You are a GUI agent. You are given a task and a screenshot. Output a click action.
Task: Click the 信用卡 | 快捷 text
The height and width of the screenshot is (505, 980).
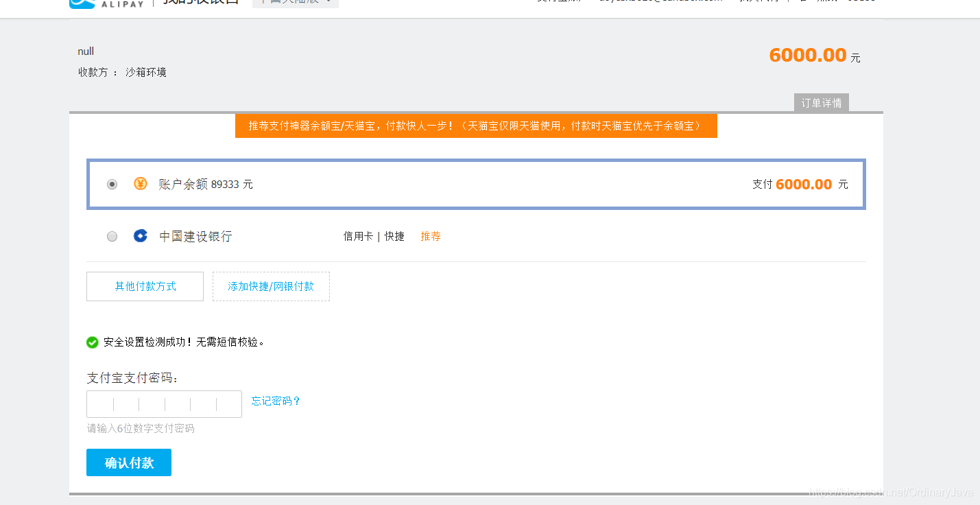pyautogui.click(x=374, y=237)
